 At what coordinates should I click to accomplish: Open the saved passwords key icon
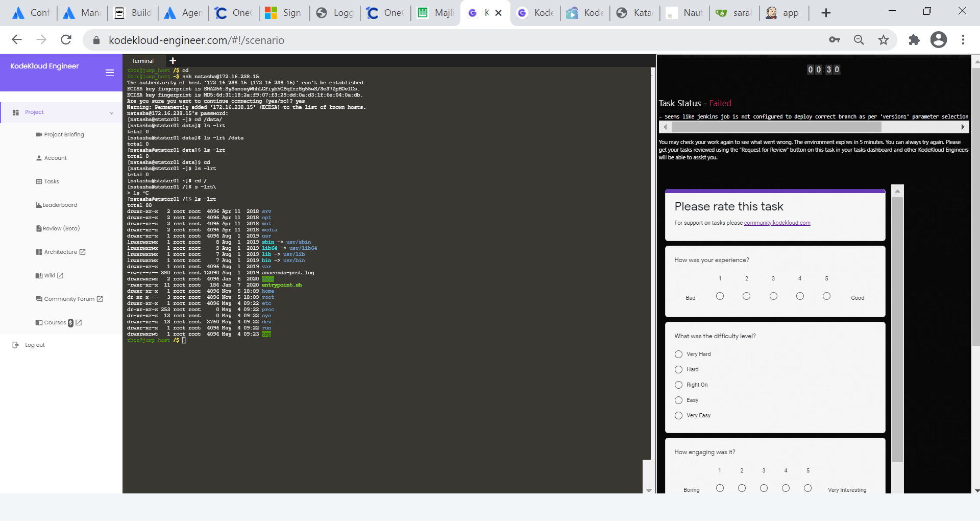[x=835, y=40]
